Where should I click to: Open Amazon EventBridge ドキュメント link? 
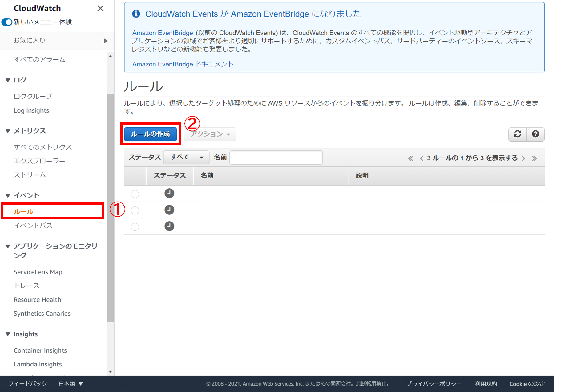[183, 64]
